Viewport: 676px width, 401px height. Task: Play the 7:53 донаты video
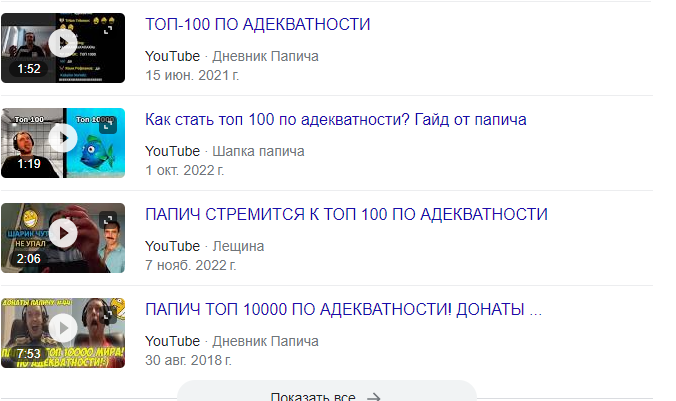[63, 328]
